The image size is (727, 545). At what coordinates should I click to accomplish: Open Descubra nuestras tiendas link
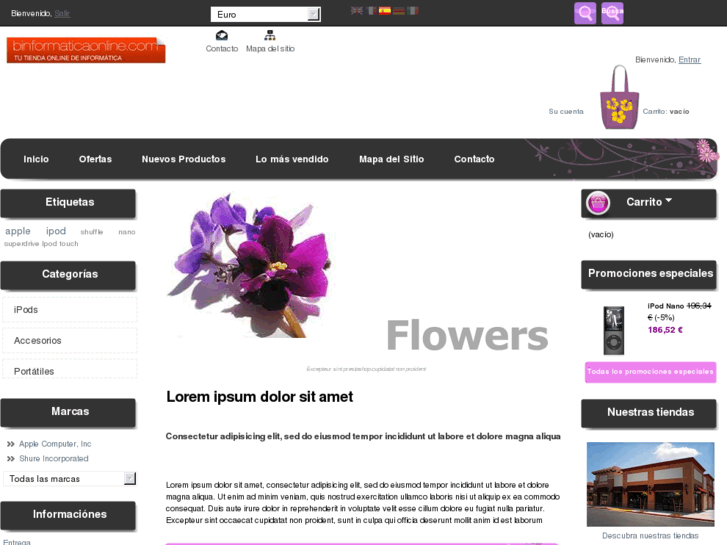(650, 536)
